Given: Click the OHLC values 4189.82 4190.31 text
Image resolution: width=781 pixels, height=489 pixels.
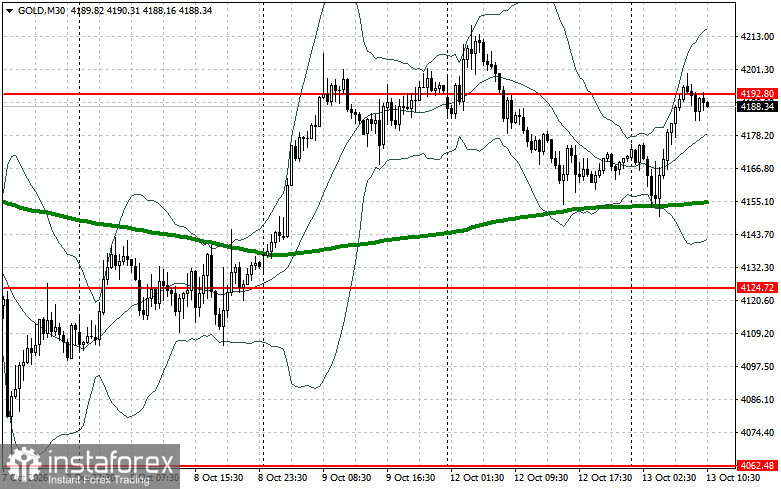Looking at the screenshot, I should tap(105, 10).
